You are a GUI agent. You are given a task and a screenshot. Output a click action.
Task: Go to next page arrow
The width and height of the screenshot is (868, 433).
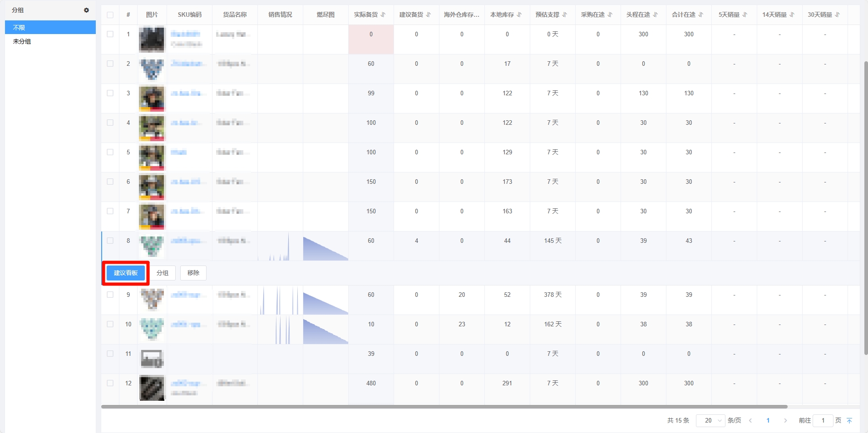pyautogui.click(x=785, y=421)
